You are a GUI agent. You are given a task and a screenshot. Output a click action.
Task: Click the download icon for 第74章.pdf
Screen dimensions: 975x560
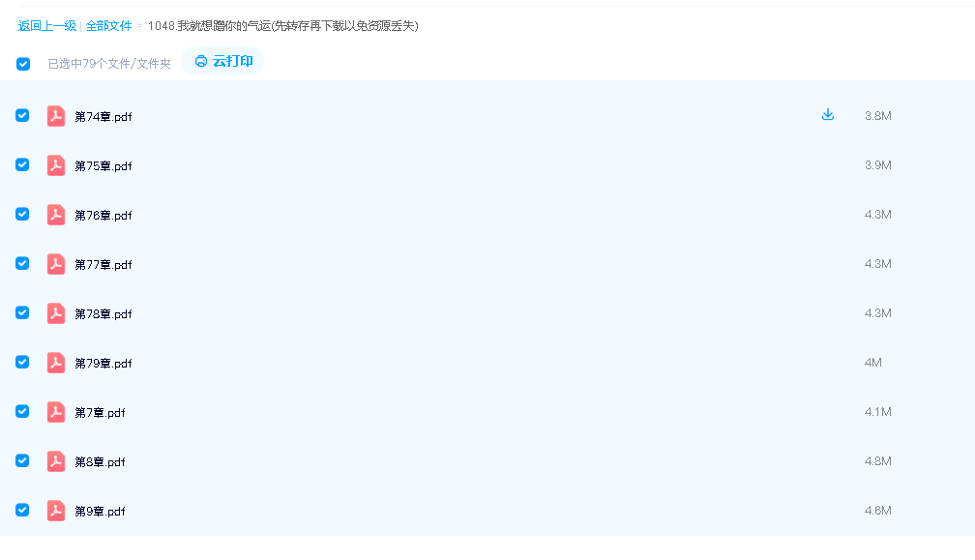pos(827,115)
